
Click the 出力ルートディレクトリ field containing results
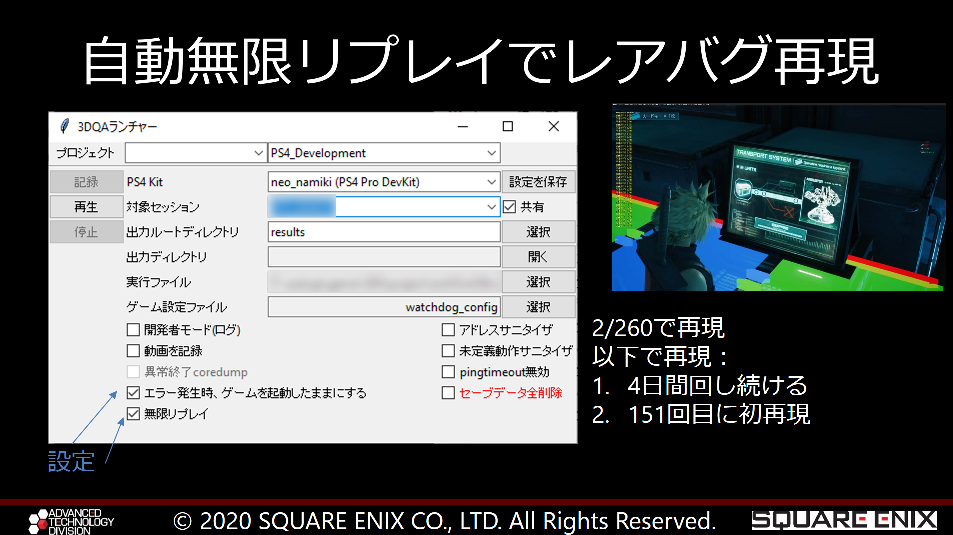pyautogui.click(x=384, y=232)
